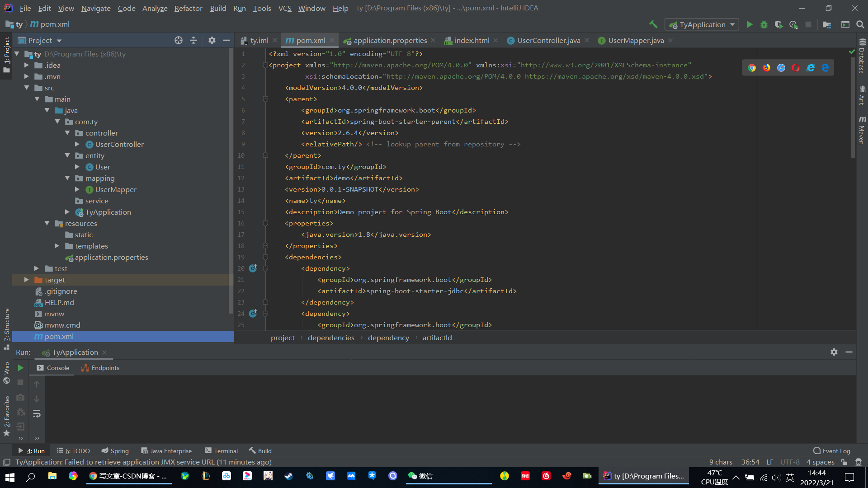Toggle the Maven tool window sidebar
Viewport: 868px width, 488px height.
[862, 130]
